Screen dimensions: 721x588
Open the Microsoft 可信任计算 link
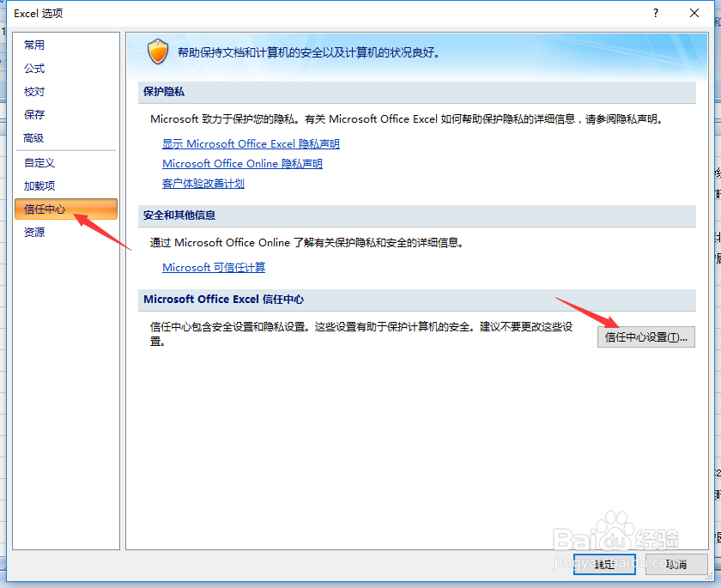tap(214, 267)
